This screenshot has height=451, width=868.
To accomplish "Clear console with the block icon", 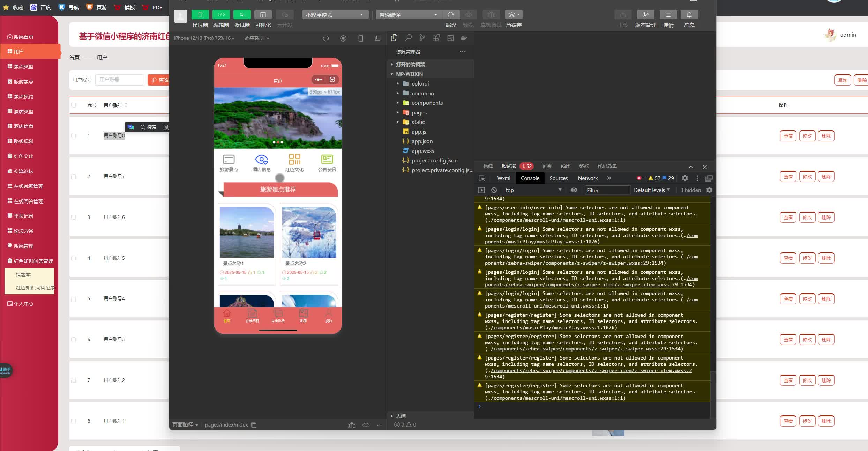I will point(494,190).
